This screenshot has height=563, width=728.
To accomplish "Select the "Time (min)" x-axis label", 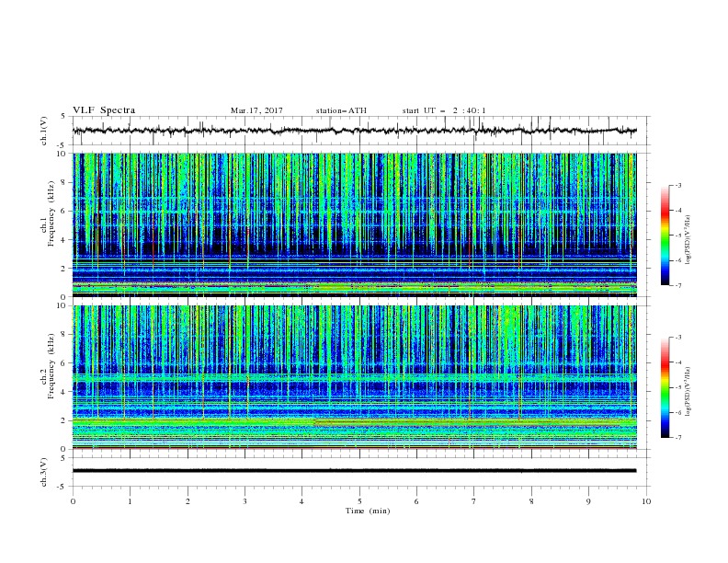I will (x=368, y=511).
